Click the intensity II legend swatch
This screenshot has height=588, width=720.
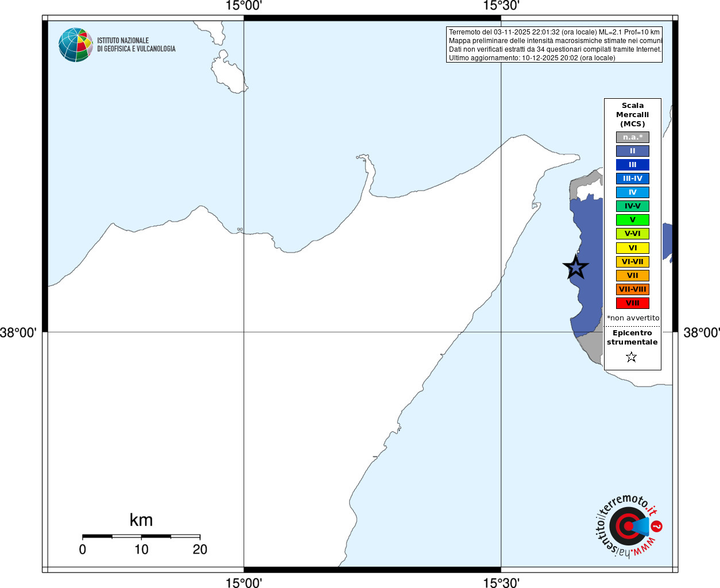click(x=633, y=151)
